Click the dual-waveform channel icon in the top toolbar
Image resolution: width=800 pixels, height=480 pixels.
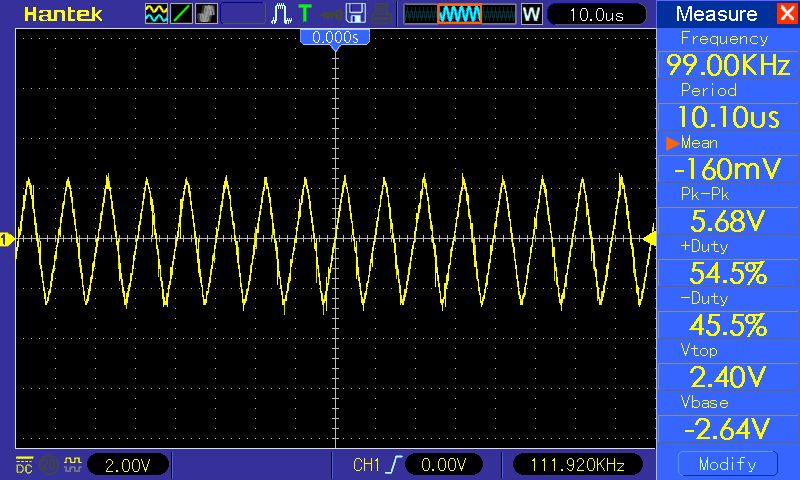pyautogui.click(x=156, y=14)
